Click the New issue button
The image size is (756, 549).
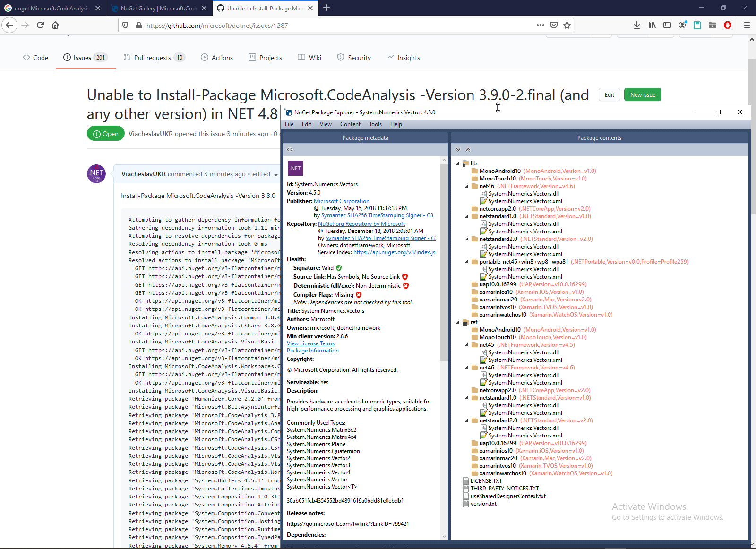tap(643, 95)
